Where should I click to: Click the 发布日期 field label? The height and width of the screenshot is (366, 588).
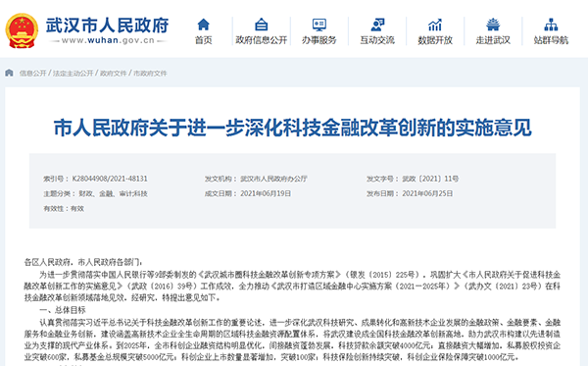tap(382, 193)
